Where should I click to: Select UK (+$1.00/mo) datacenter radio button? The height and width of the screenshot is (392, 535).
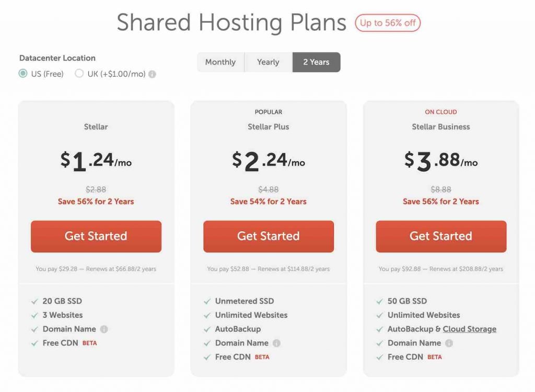point(79,73)
